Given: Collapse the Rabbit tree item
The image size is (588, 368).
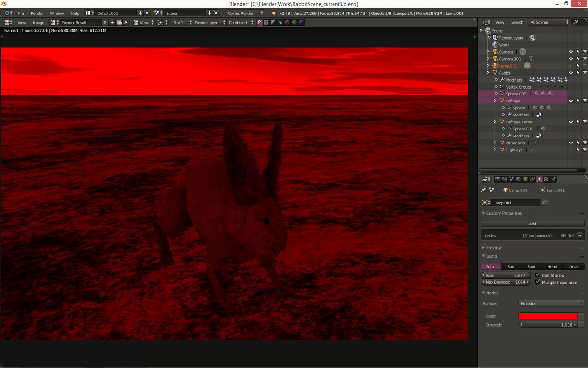Looking at the screenshot, I should [x=488, y=73].
